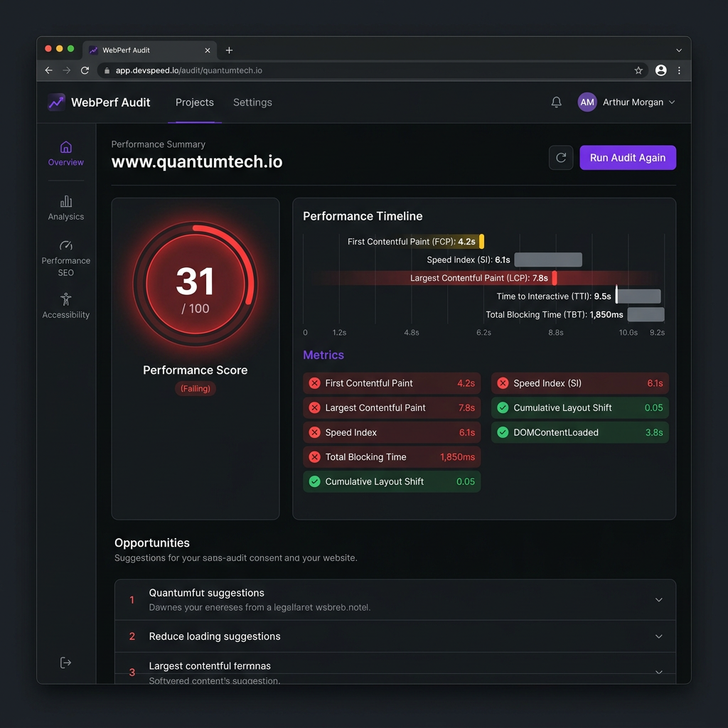Viewport: 728px width, 728px height.
Task: Click the fail icon on Total Blocking Time
Action: point(314,457)
